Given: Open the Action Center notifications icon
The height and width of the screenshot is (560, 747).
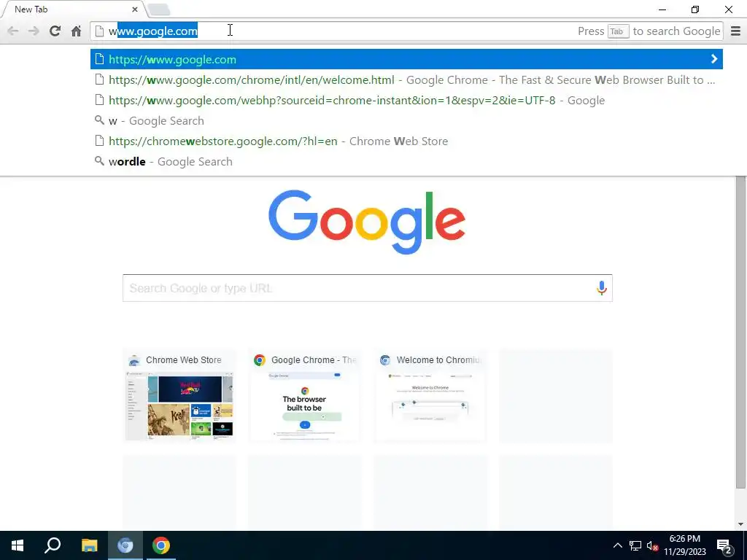Looking at the screenshot, I should click(724, 545).
